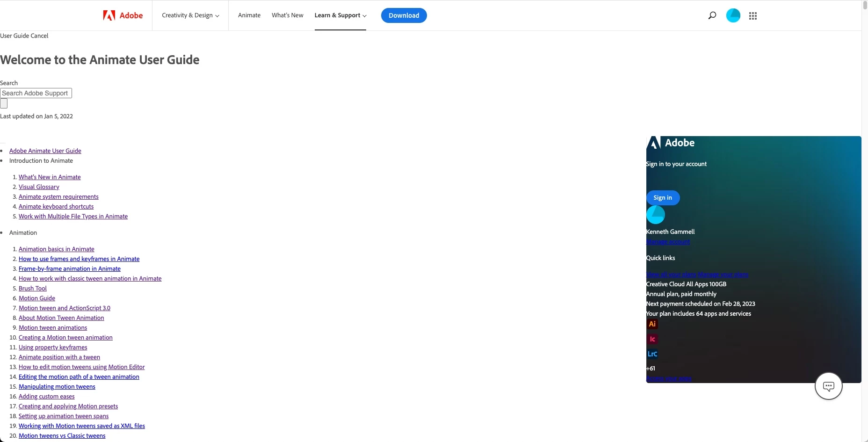Click the Introduction to Animate section heading
Image resolution: width=868 pixels, height=442 pixels.
[x=41, y=160]
